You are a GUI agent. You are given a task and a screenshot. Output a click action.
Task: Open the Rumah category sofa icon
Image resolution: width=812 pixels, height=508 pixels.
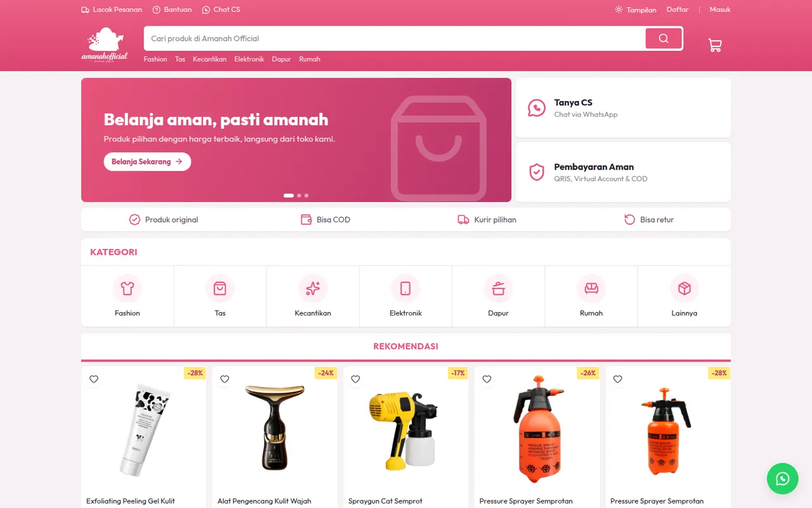591,289
